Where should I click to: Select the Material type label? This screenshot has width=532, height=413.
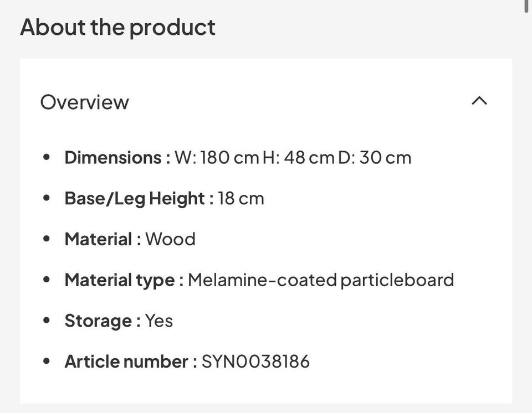(124, 280)
